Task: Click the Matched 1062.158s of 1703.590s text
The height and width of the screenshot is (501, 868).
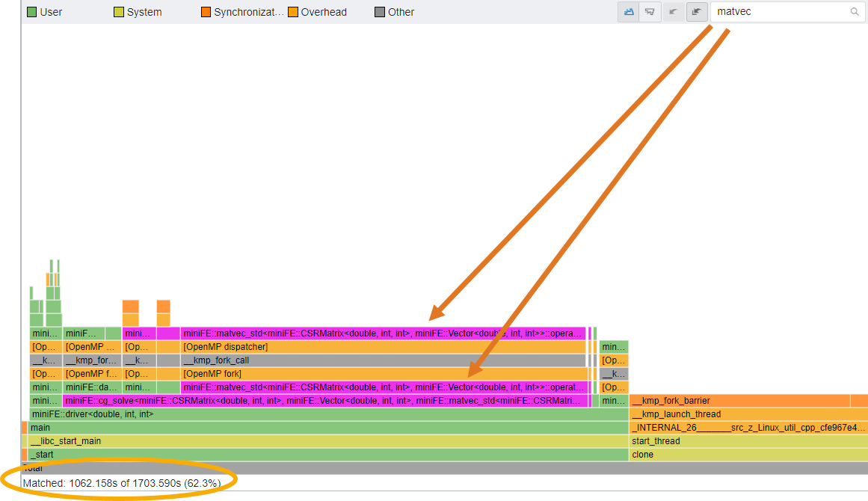Action: [122, 483]
